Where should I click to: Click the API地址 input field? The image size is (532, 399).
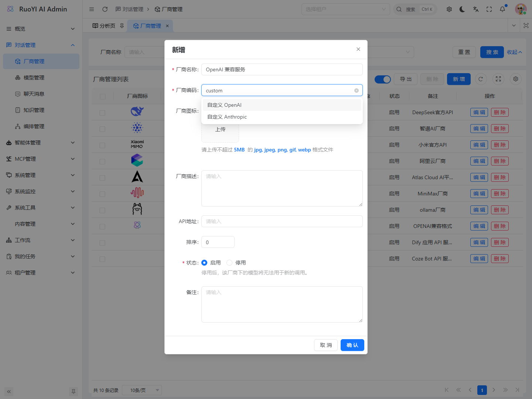tap(282, 221)
